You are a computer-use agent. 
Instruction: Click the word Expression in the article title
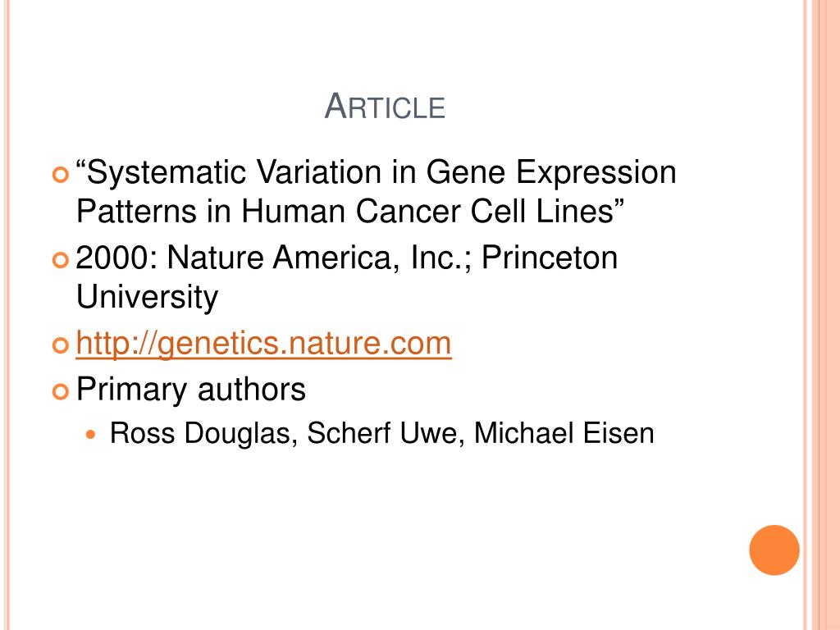[596, 172]
